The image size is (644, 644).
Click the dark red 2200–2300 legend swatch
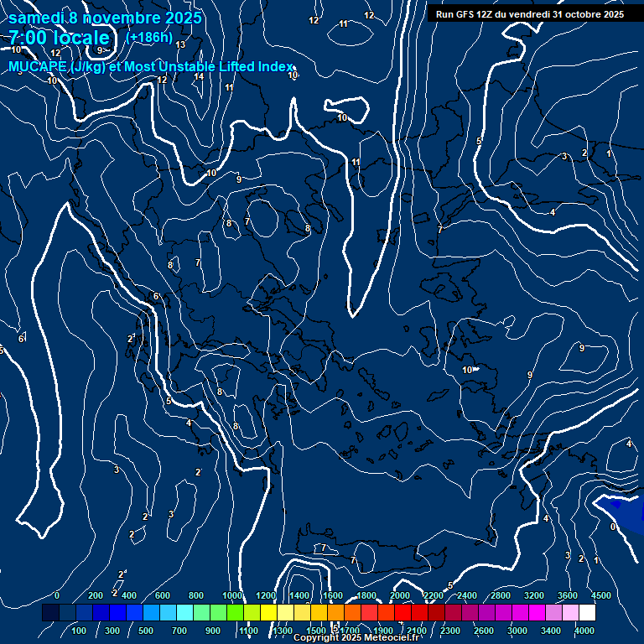(436, 612)
